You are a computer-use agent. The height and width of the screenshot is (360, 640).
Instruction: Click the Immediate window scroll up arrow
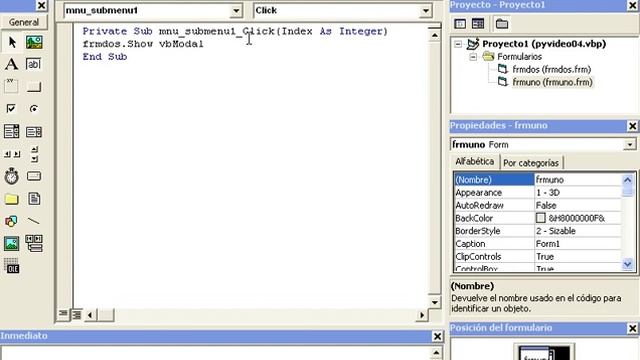click(436, 352)
